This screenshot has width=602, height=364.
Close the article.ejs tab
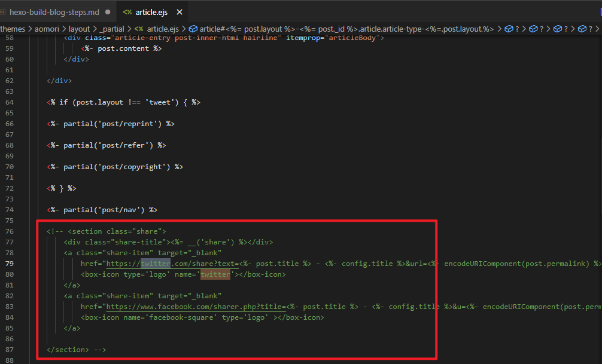(180, 12)
